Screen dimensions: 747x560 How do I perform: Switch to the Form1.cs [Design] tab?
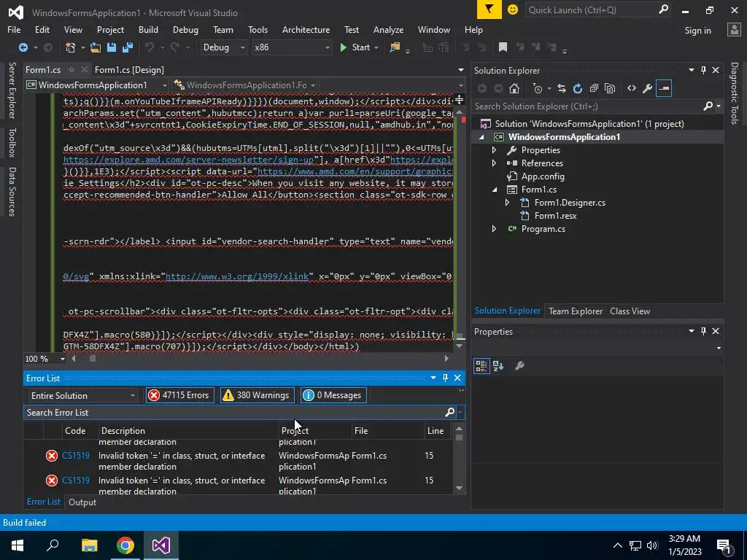[129, 69]
